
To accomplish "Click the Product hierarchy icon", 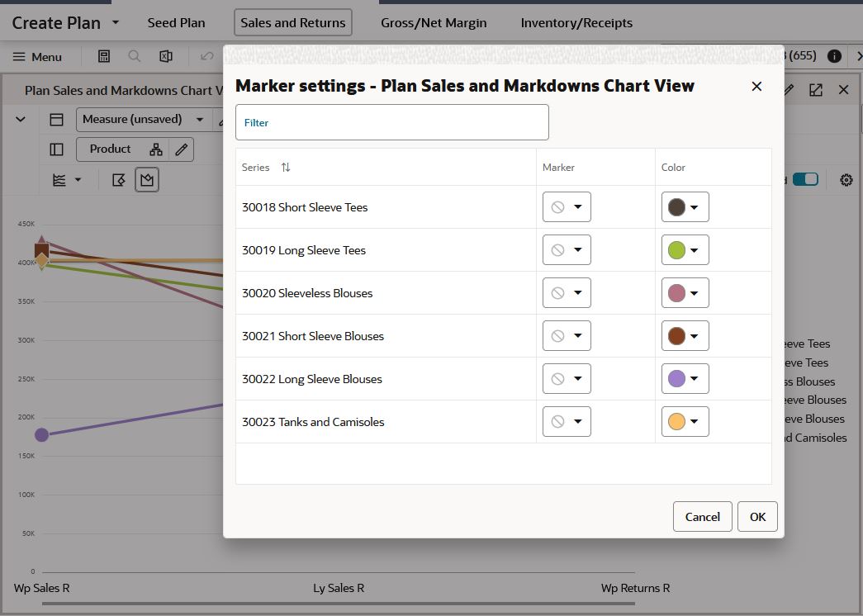I will pyautogui.click(x=156, y=149).
